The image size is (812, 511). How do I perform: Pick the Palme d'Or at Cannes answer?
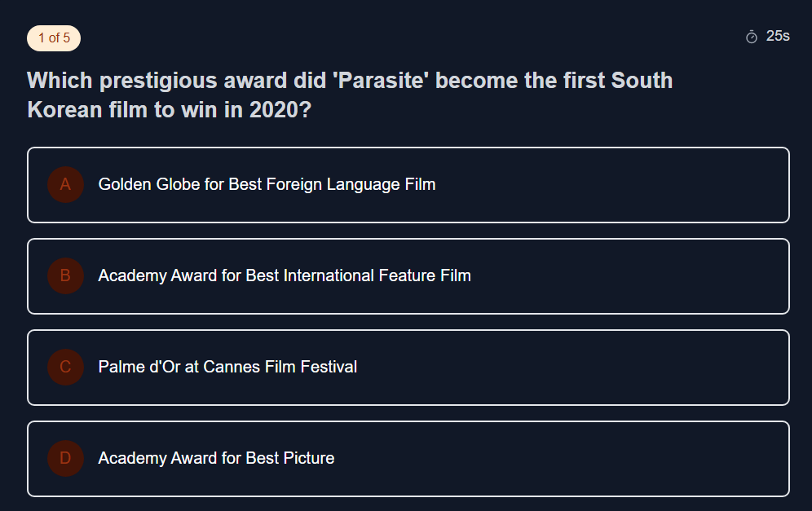click(227, 368)
